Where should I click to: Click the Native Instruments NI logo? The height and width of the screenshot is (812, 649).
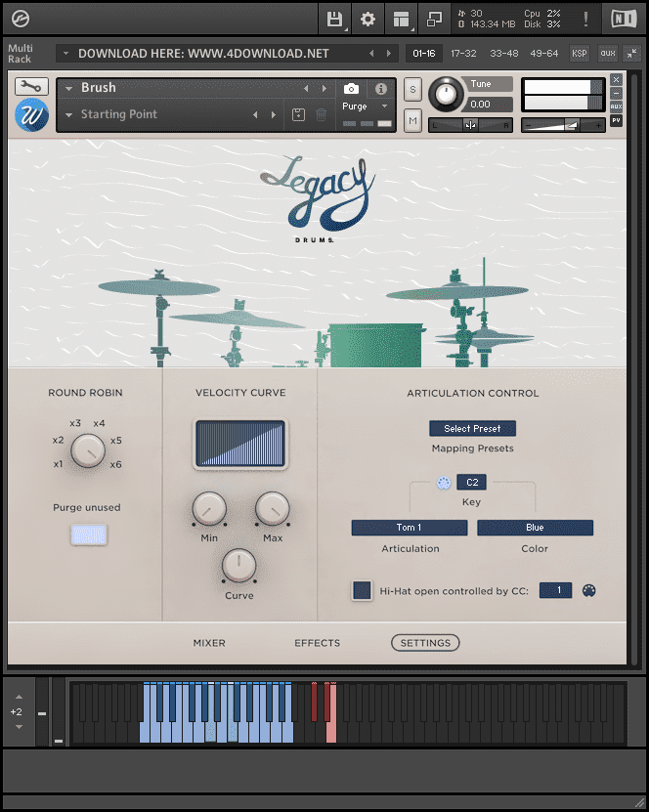click(624, 20)
